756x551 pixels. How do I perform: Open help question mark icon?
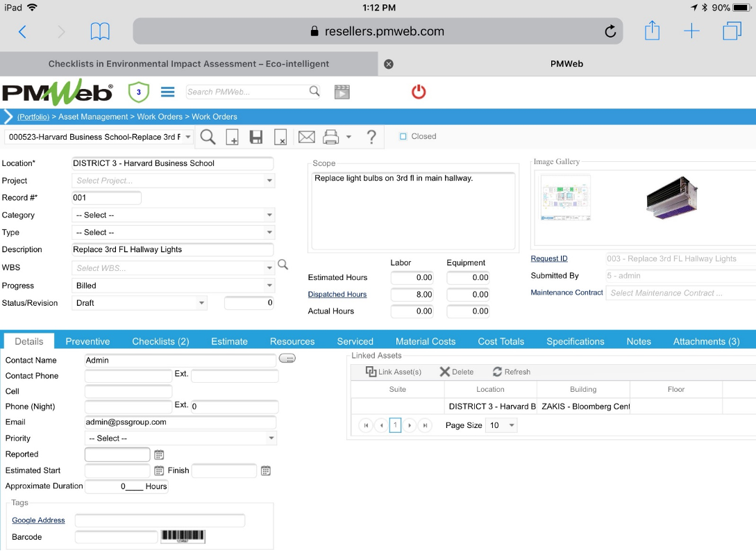371,137
